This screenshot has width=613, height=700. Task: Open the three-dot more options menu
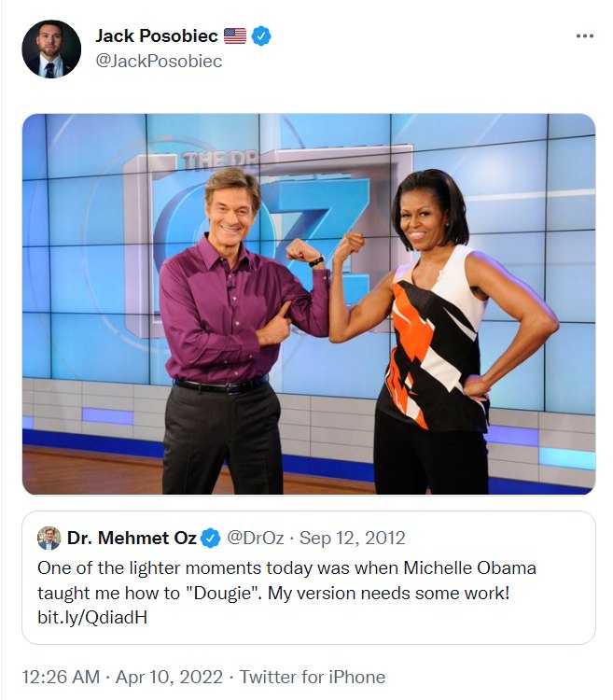(x=584, y=35)
